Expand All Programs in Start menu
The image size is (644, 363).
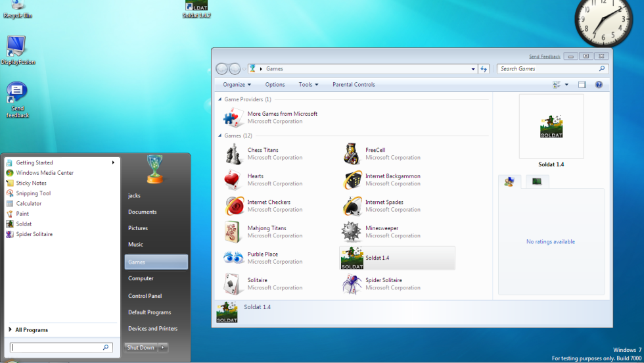28,329
